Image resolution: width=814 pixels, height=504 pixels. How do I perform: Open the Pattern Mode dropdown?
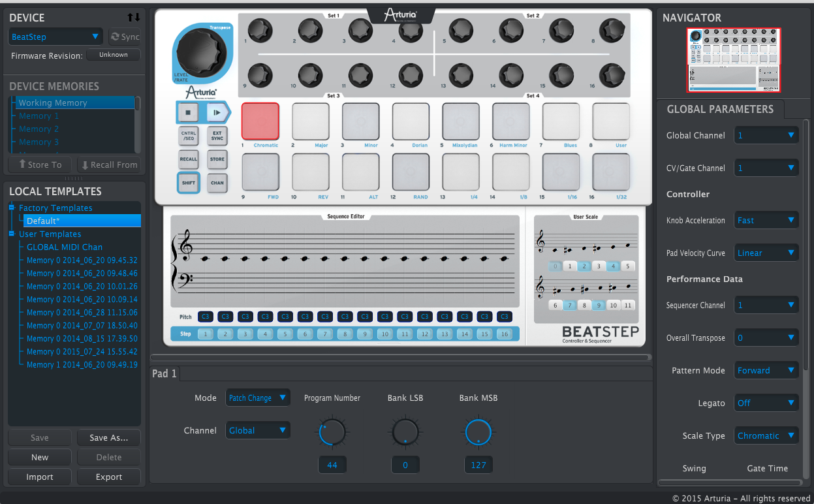766,370
